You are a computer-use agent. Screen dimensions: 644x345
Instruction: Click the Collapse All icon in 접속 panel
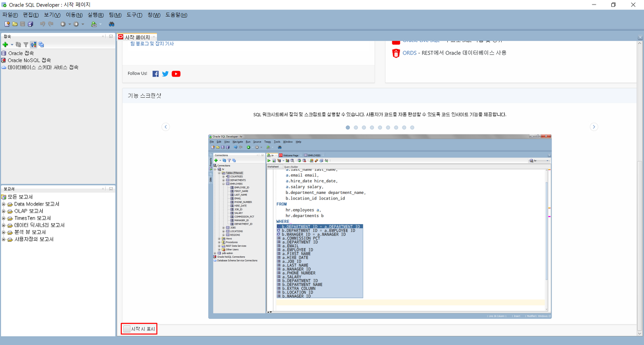click(x=41, y=44)
